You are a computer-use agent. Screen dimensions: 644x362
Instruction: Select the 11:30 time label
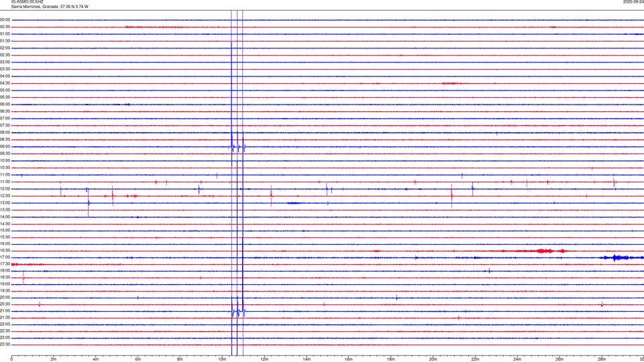pyautogui.click(x=5, y=182)
